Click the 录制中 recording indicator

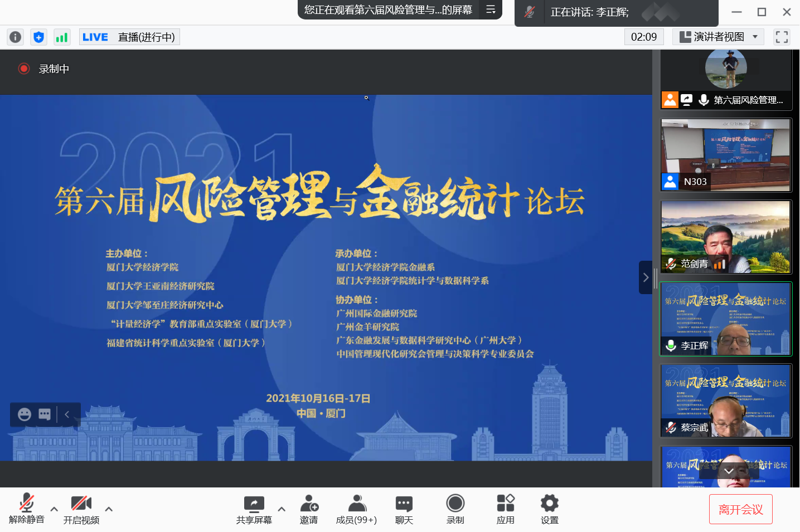pyautogui.click(x=44, y=69)
